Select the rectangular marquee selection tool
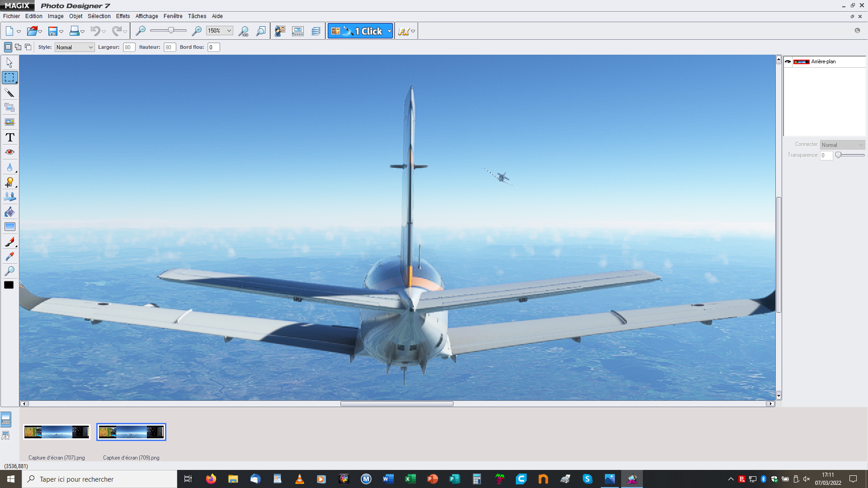Screen dimensions: 868x488 click(x=9, y=78)
